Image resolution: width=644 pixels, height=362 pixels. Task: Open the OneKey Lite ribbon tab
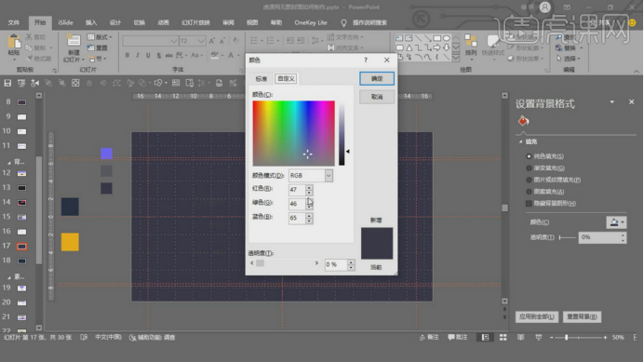click(311, 22)
